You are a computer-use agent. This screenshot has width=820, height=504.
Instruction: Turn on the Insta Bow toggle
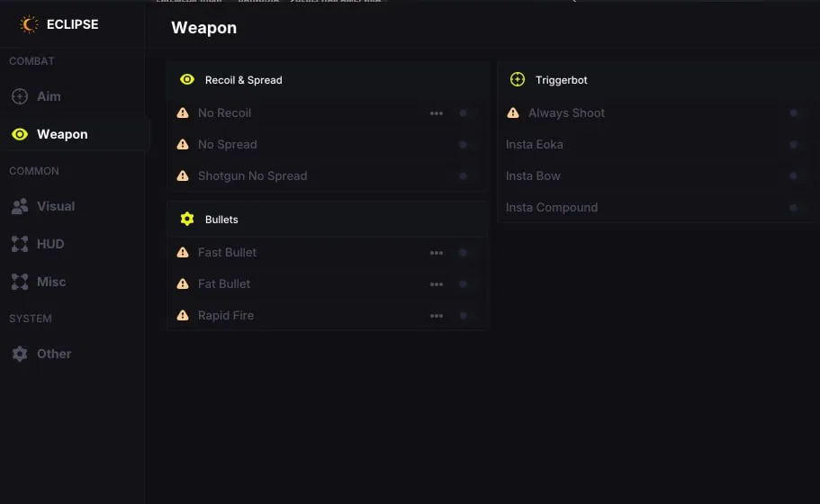click(793, 176)
